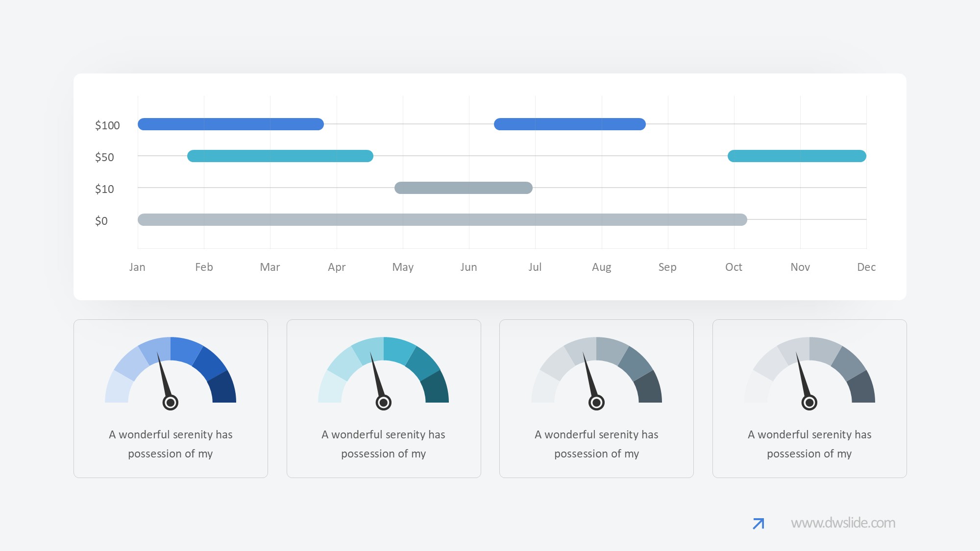Click the second blue $100 bar near July
Screen dimensions: 980x551
[x=569, y=124]
